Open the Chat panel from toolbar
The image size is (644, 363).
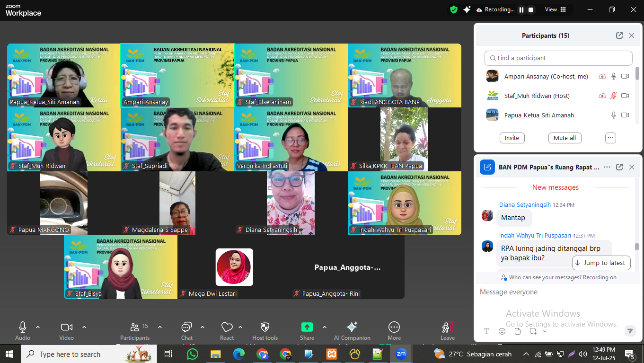pos(186,328)
